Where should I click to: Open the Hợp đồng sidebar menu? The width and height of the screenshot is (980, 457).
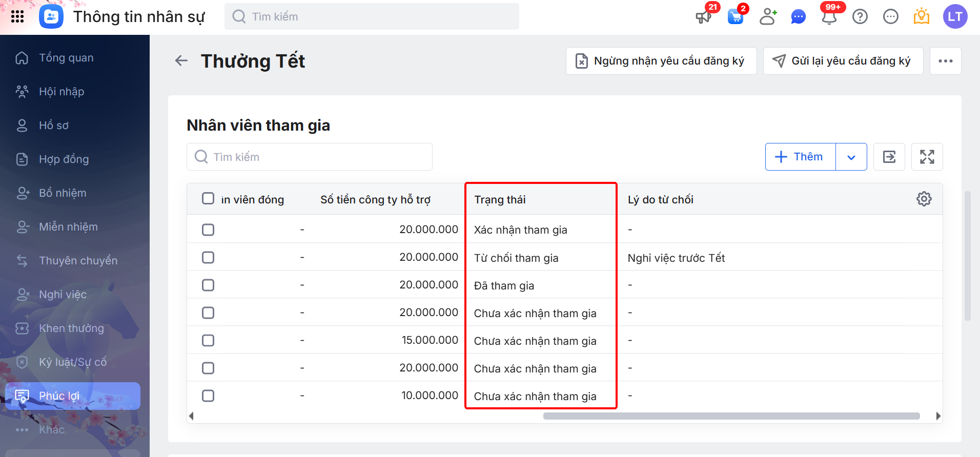pos(64,159)
